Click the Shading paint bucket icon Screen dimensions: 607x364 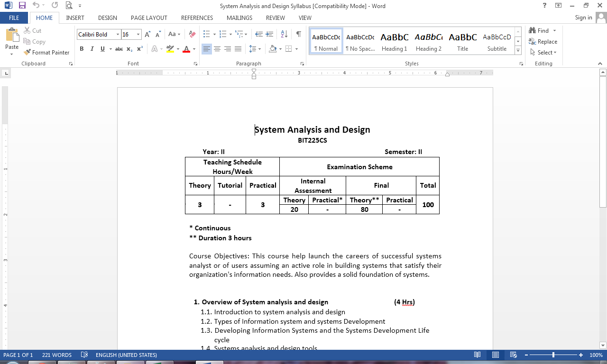pos(273,49)
